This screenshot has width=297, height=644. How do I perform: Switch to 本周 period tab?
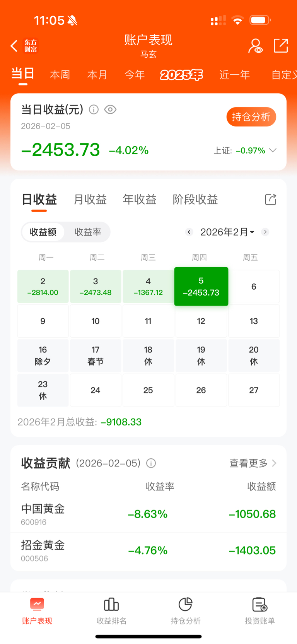(x=60, y=75)
